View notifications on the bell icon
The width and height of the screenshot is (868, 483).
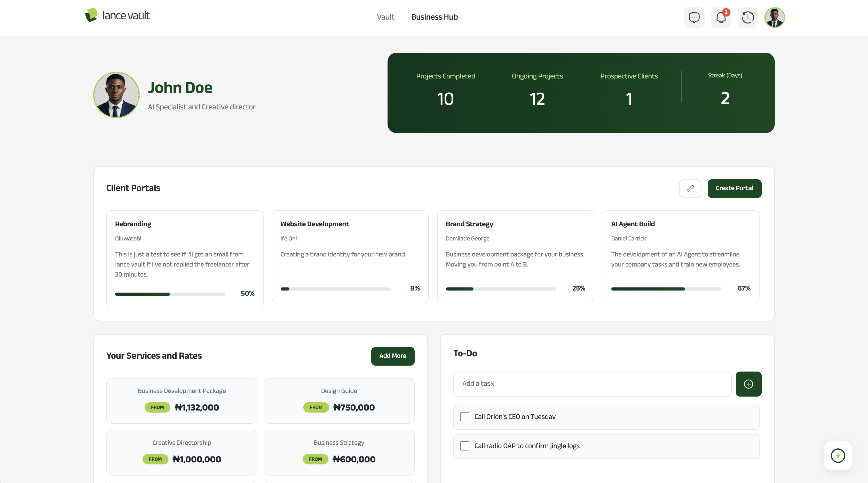coord(721,18)
